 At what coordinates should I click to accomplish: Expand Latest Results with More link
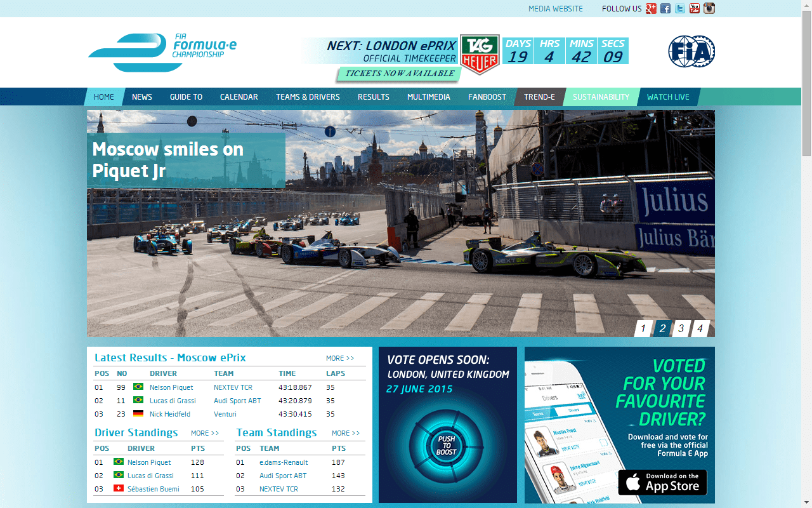[340, 358]
